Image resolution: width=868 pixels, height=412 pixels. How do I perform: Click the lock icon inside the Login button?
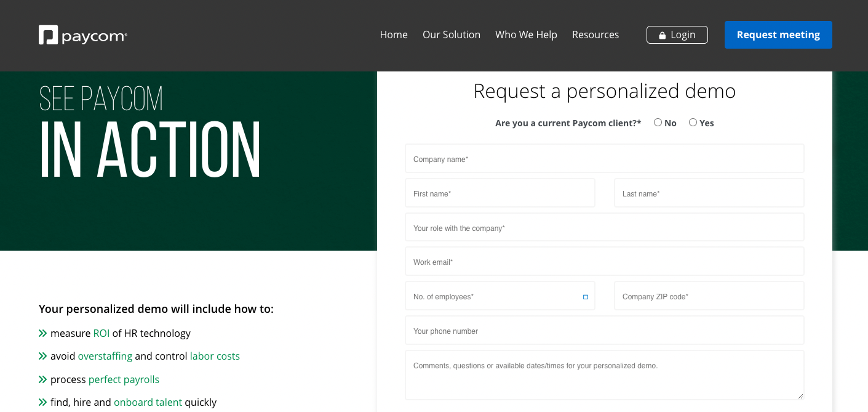pyautogui.click(x=663, y=34)
